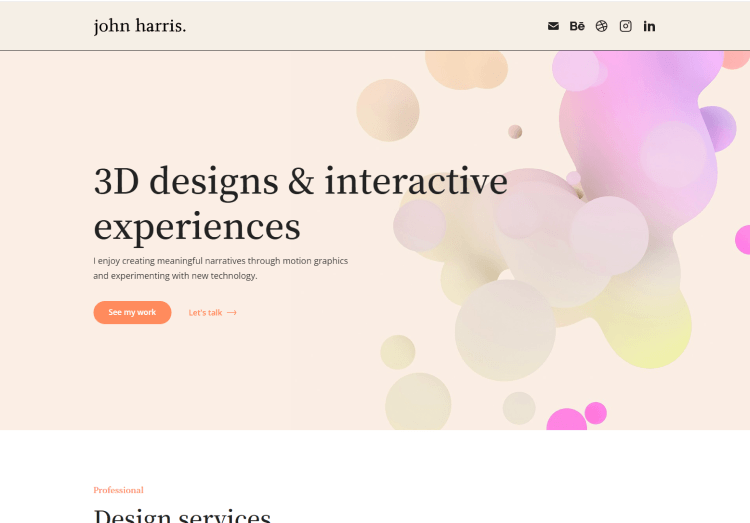Click the small magenta circle at bottom
Viewport: 750px width, 523px height.
click(596, 413)
